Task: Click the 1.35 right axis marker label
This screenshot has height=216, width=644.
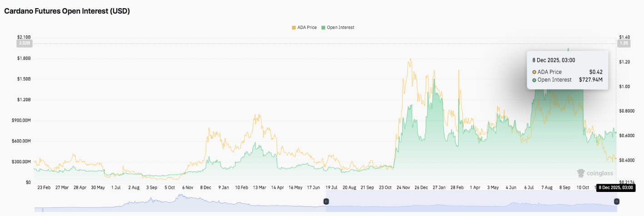Action: 624,44
